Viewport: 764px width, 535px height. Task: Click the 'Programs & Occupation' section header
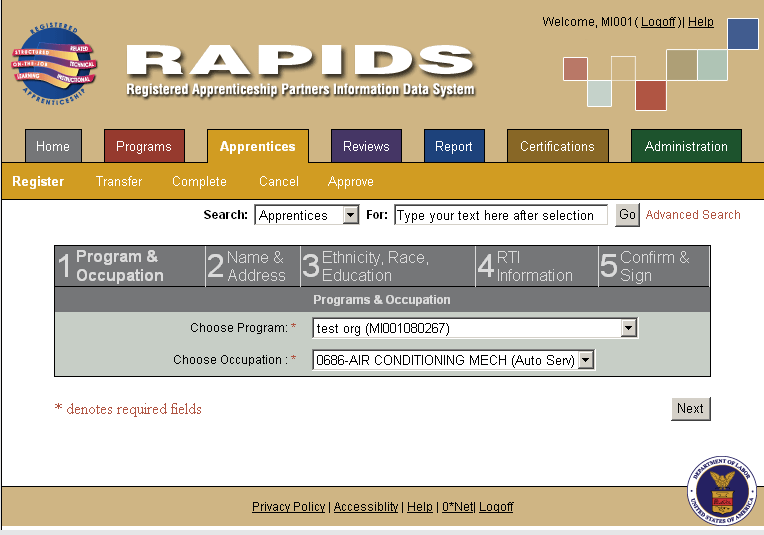(x=382, y=300)
